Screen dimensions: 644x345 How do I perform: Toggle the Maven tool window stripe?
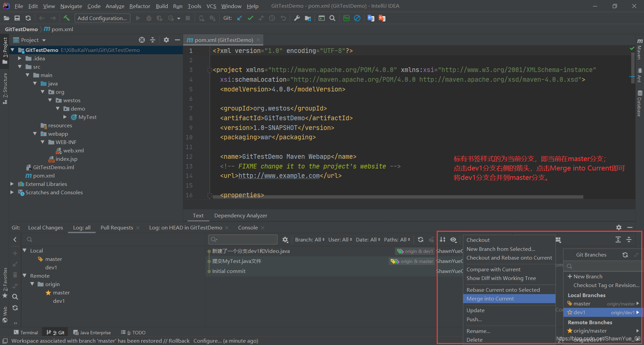point(640,49)
